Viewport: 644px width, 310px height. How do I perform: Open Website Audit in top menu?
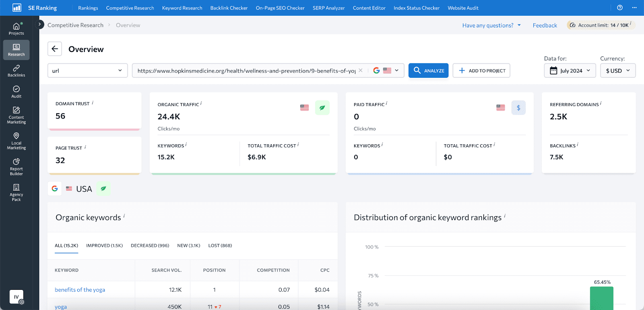tap(463, 8)
